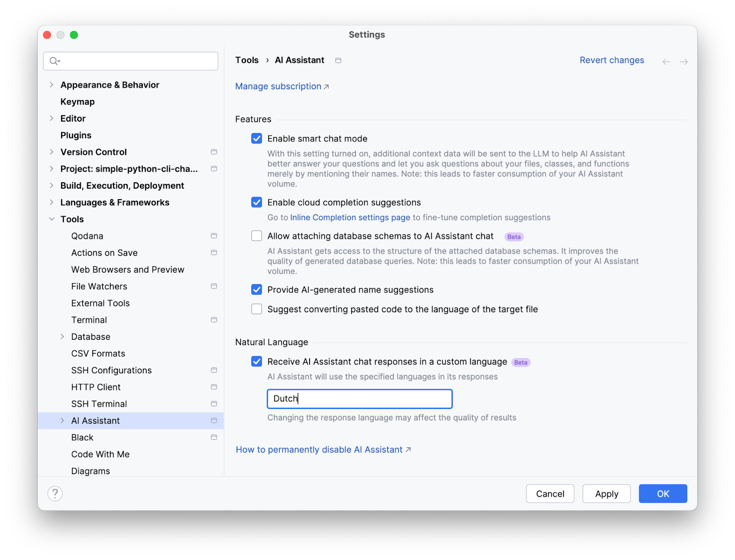
Task: Open help via the question mark icon
Action: point(55,493)
